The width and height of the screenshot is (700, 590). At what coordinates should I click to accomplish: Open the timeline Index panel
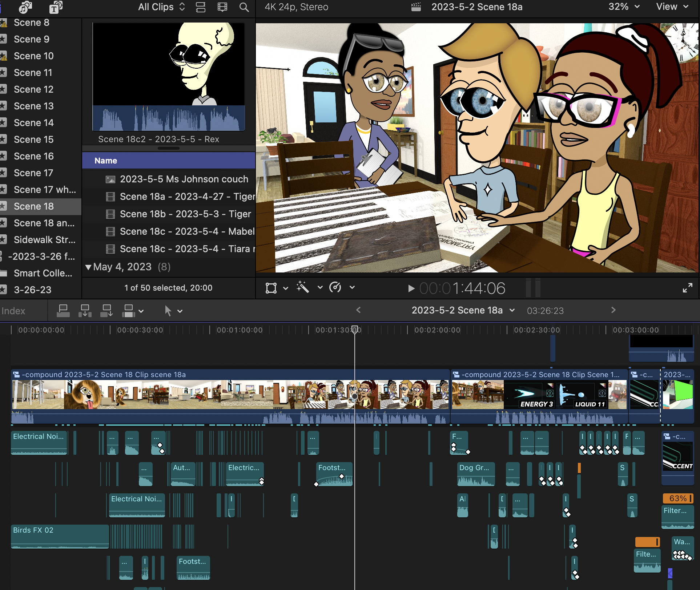click(x=13, y=311)
